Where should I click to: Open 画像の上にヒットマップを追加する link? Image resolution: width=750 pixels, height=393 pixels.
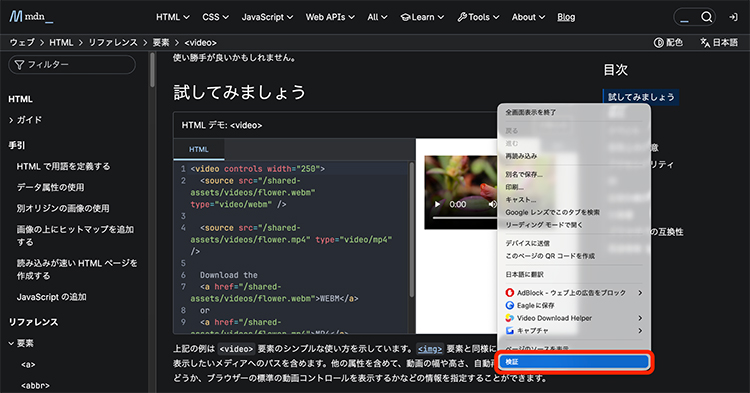75,236
